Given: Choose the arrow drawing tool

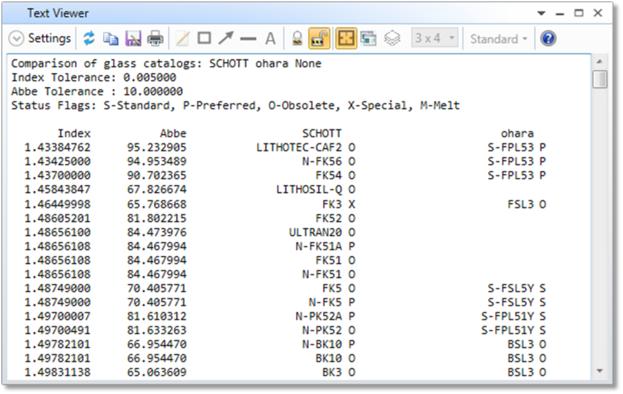Looking at the screenshot, I should [x=226, y=38].
